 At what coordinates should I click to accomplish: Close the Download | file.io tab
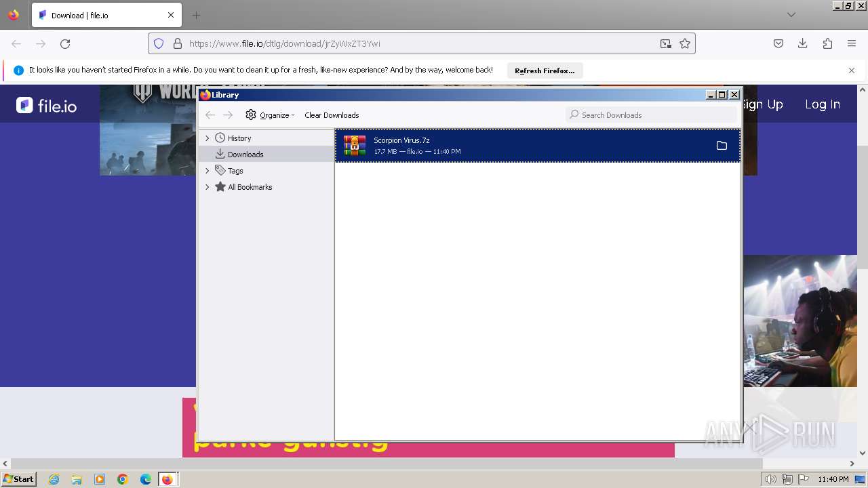click(171, 15)
